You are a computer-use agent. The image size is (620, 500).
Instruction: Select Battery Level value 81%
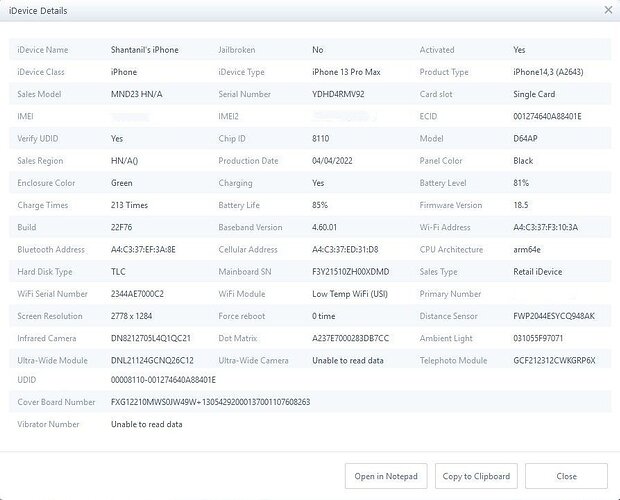pos(521,183)
